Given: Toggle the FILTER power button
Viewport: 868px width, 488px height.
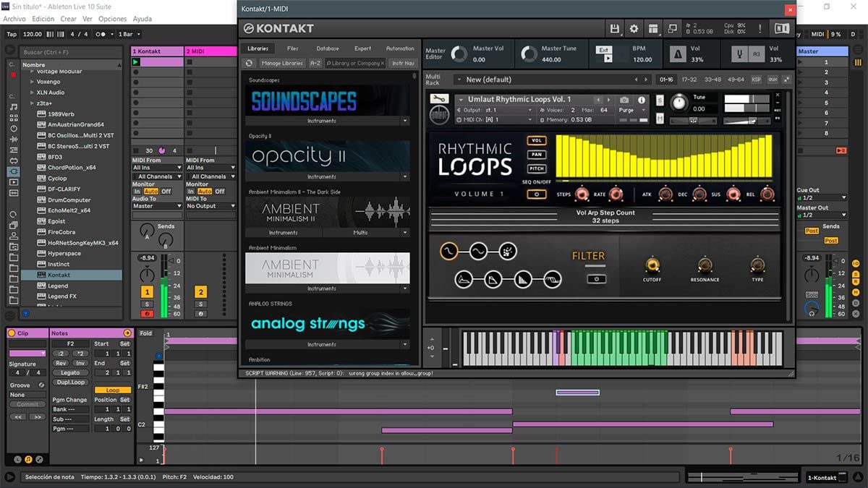Looking at the screenshot, I should 597,278.
